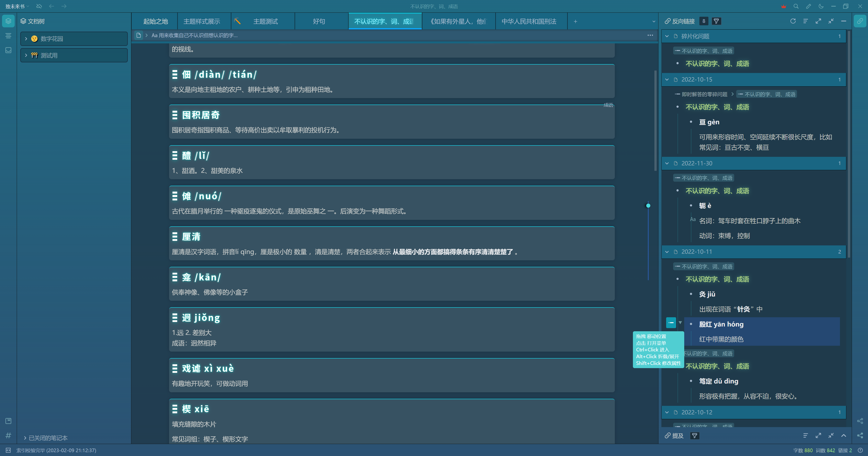Collapse the 2022-10-15 backlink group
The image size is (868, 456).
667,80
